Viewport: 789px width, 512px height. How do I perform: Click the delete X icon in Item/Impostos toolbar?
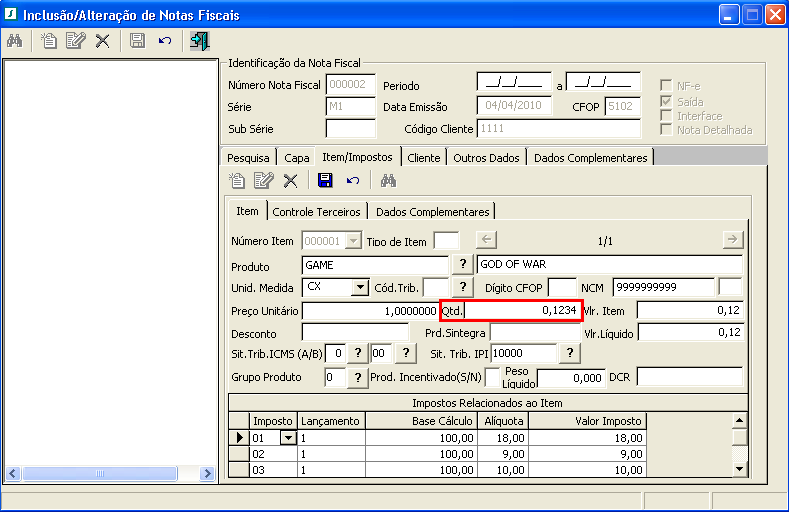290,181
